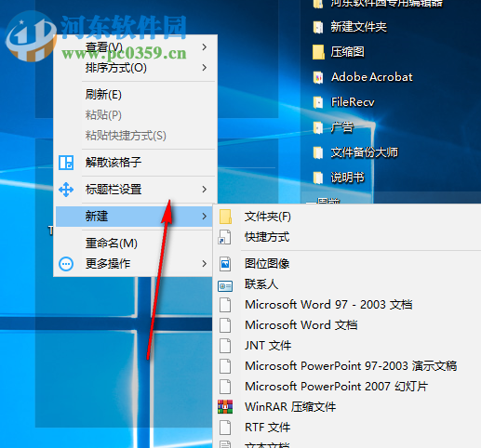Click the document icon beside Word 97 - 2003
The width and height of the screenshot is (481, 448).
[x=225, y=305]
